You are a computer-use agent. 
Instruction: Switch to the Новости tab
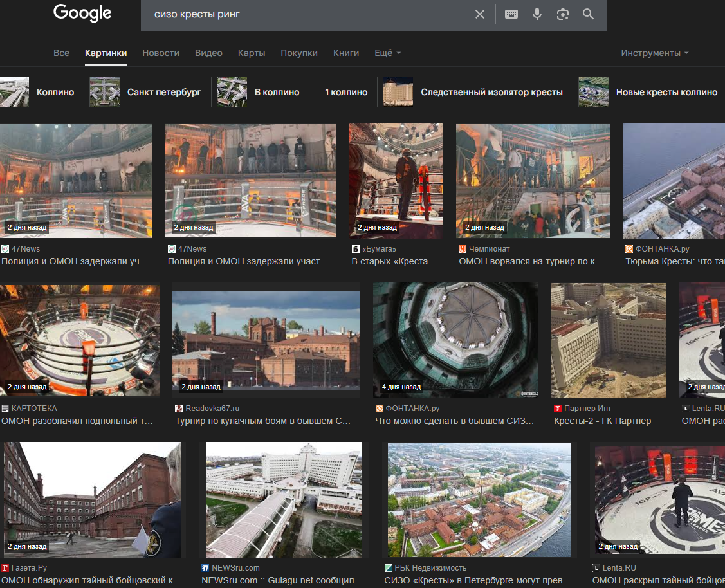tap(161, 53)
